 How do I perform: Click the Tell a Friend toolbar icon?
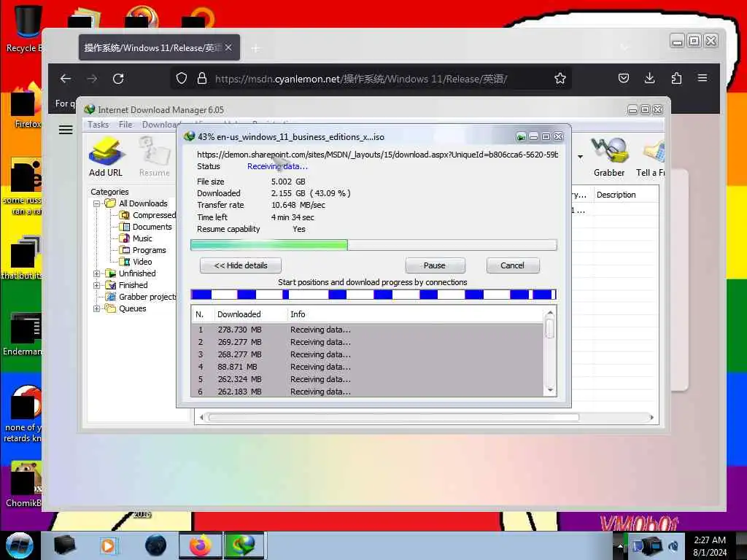click(651, 157)
